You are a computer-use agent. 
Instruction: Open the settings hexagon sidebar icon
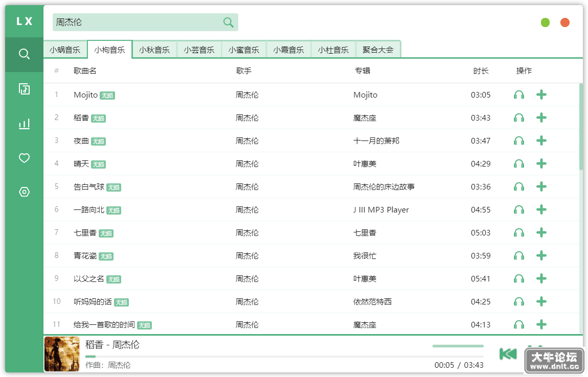point(25,192)
